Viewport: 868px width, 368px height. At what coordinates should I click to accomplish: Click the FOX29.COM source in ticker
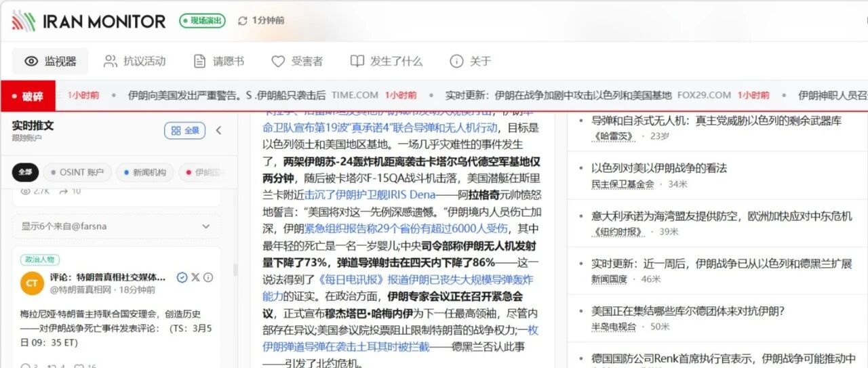pyautogui.click(x=704, y=96)
